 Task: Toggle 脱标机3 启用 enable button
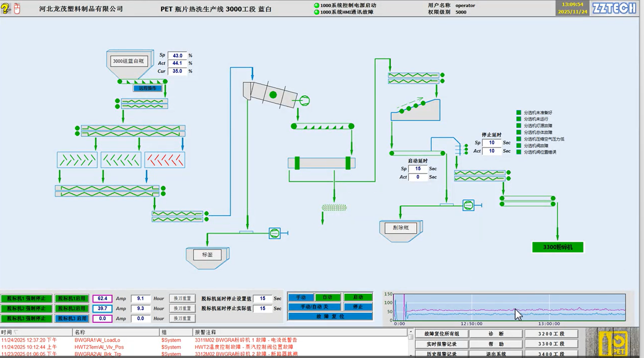72,318
